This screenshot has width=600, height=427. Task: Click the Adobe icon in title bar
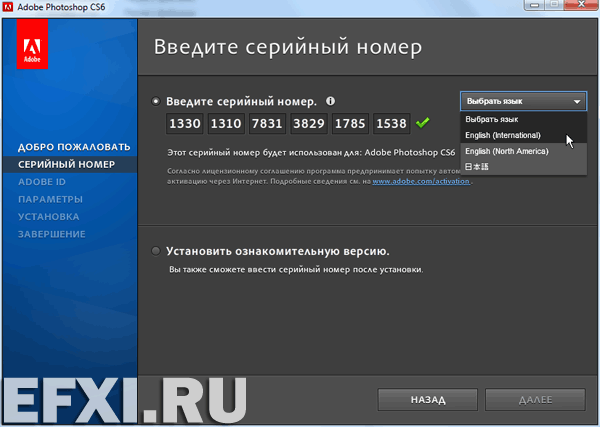click(x=8, y=7)
